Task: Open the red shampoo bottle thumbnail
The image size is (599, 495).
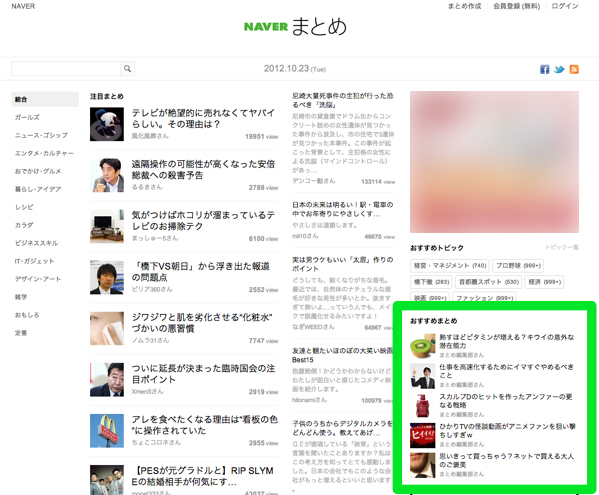Action: pos(423,405)
